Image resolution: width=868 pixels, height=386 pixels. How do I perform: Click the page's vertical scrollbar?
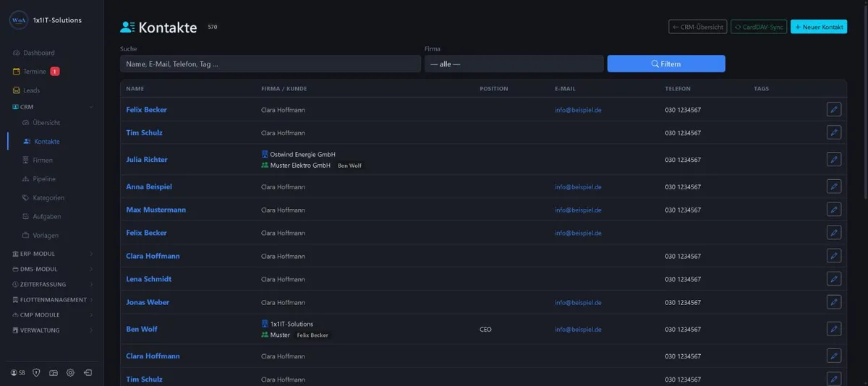[865, 101]
